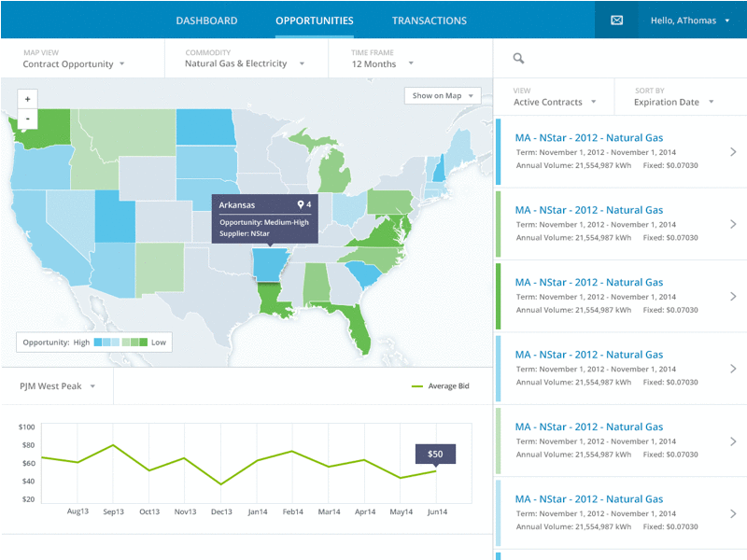Open the Hello, AThomas account menu
This screenshot has width=747, height=560.
click(x=680, y=20)
